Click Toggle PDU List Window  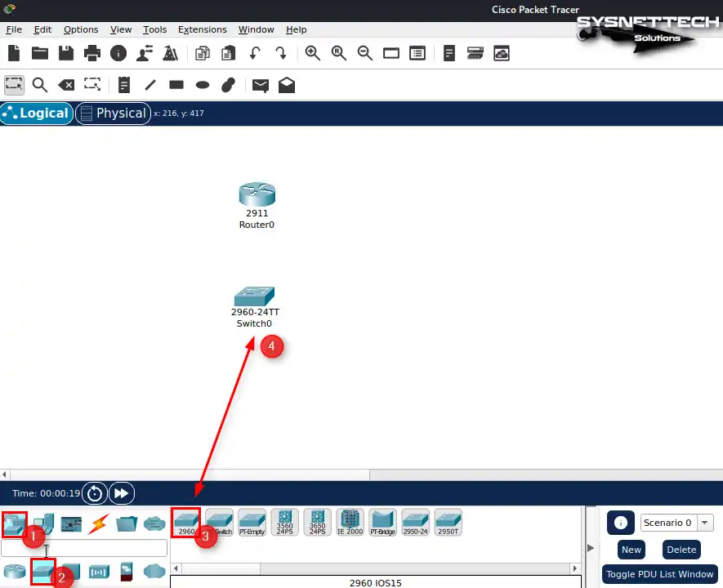(660, 574)
